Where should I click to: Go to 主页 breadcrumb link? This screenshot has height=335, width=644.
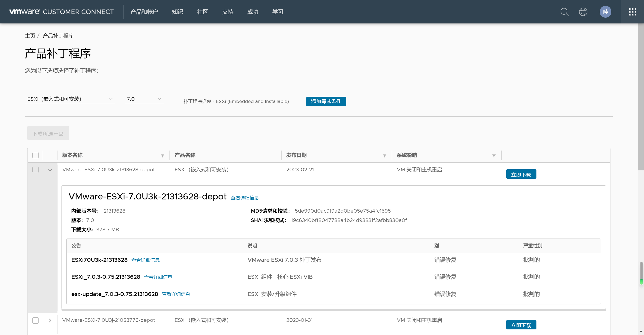[x=30, y=36]
